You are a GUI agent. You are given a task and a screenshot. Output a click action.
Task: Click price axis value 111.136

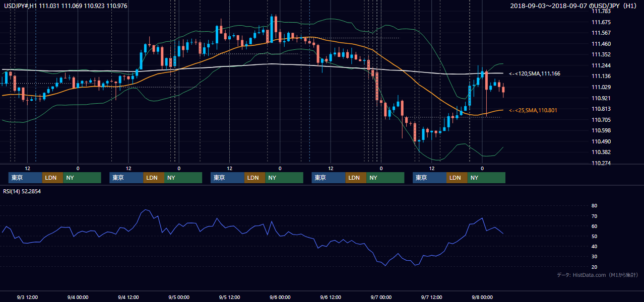601,77
